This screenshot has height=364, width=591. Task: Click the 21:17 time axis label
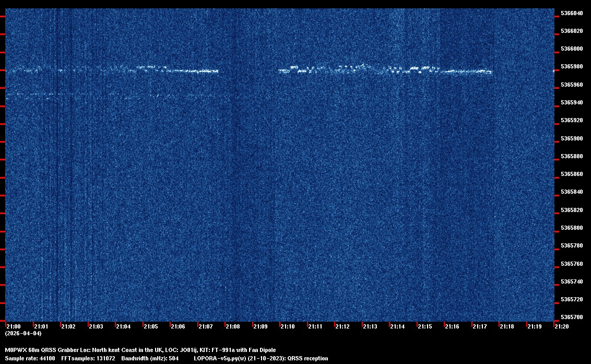coord(479,326)
